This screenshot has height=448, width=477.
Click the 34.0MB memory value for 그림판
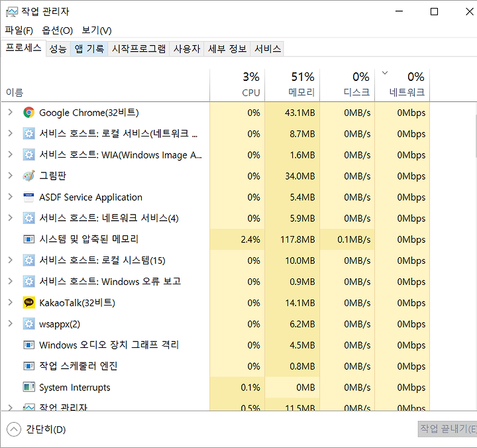pyautogui.click(x=299, y=176)
